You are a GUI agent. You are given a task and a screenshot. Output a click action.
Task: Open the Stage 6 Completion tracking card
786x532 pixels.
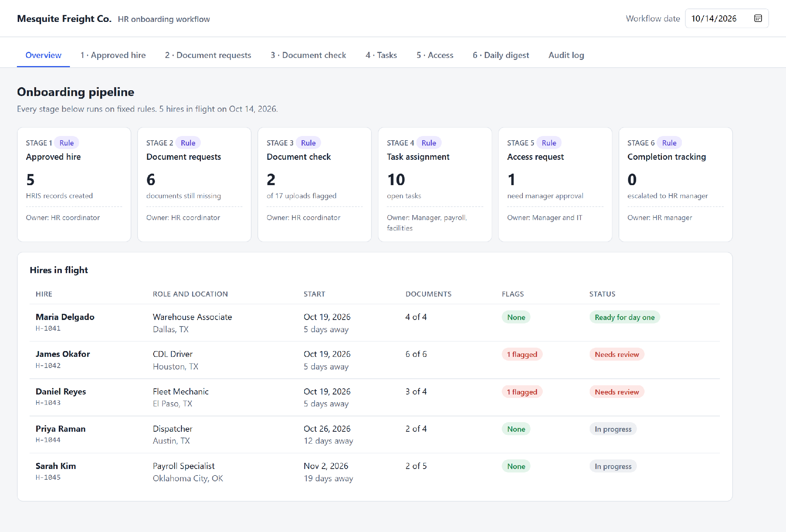tap(675, 184)
